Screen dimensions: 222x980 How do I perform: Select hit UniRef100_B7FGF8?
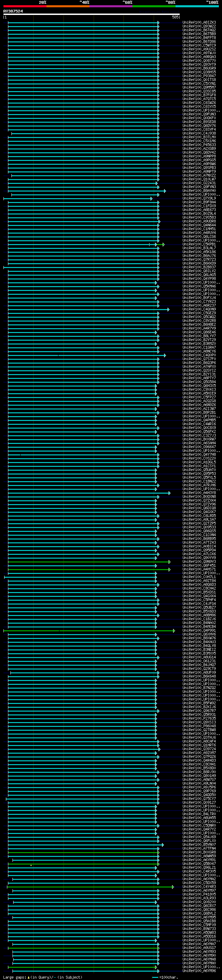click(199, 95)
